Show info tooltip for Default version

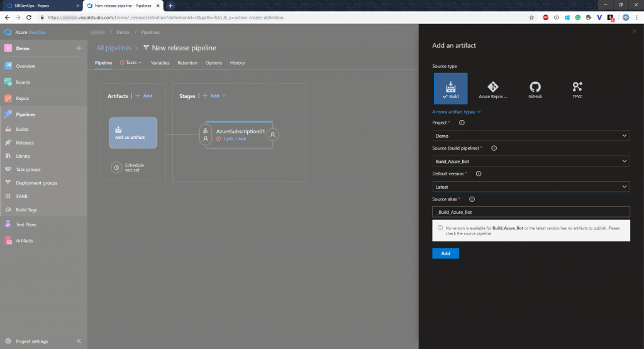coord(479,174)
